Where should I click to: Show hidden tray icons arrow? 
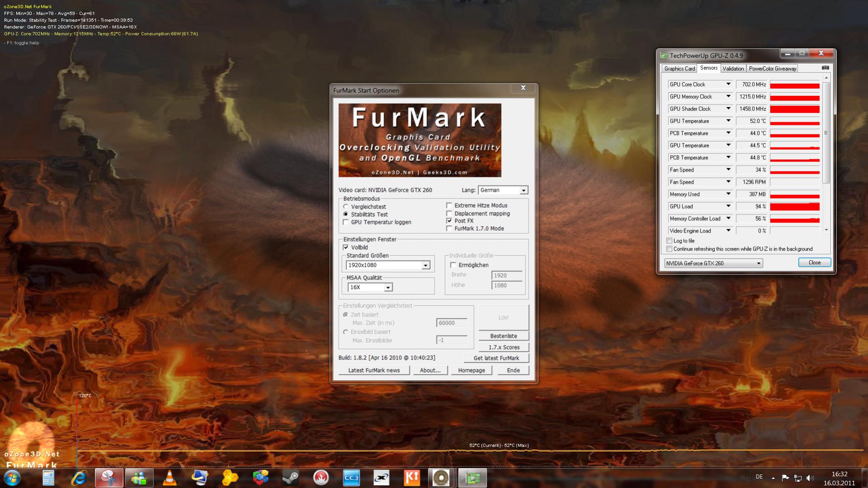pyautogui.click(x=773, y=478)
